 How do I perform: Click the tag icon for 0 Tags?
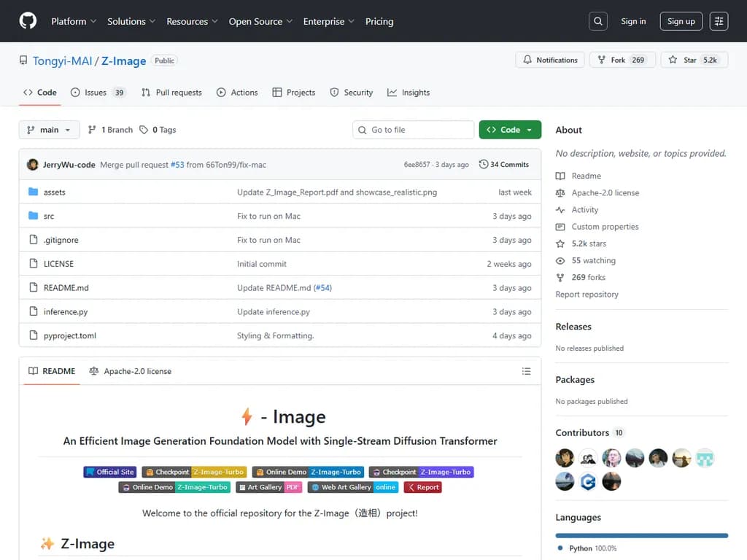[144, 130]
